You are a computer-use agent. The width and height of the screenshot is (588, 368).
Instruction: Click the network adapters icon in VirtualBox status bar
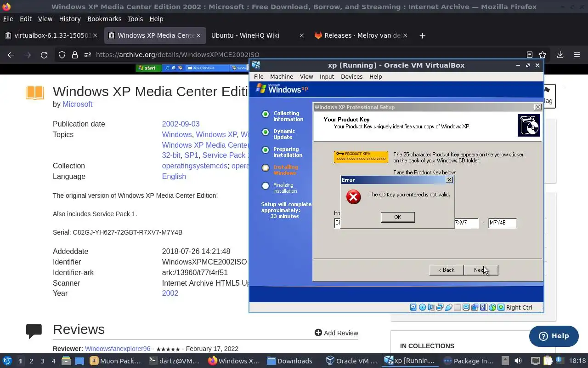440,307
